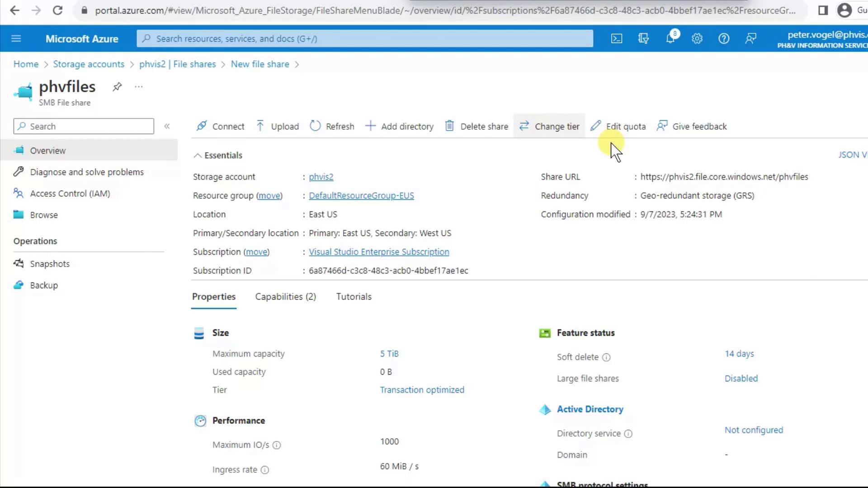
Task: Open the phvis2 storage account link
Action: point(321,177)
